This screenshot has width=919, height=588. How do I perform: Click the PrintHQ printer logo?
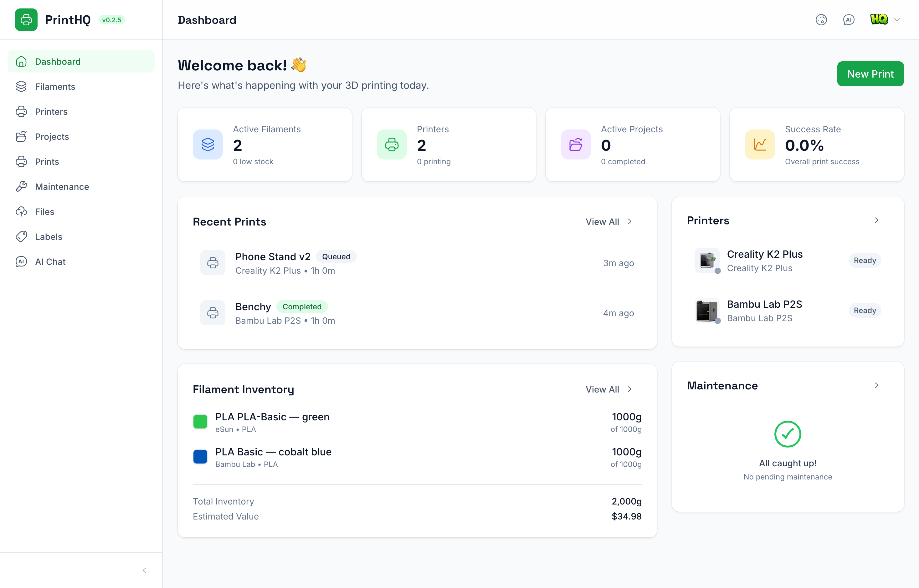[26, 19]
